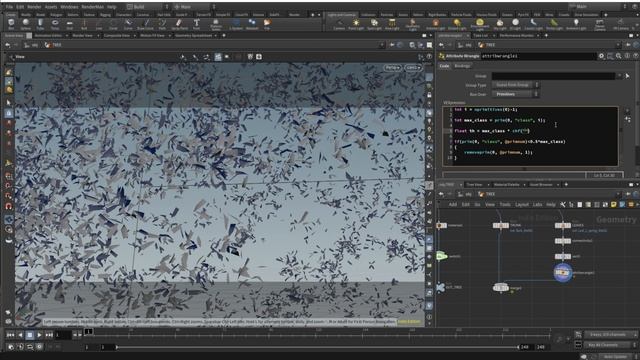
Task: Switch to the Performance Monitor tab
Action: pyautogui.click(x=516, y=36)
